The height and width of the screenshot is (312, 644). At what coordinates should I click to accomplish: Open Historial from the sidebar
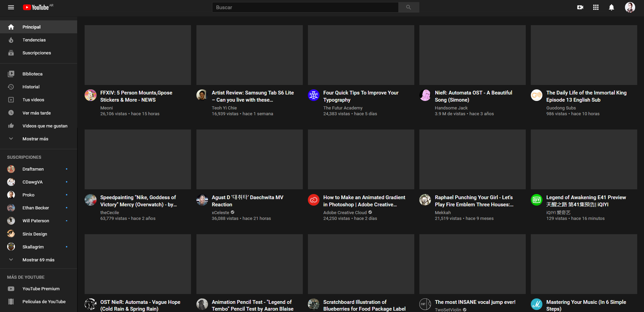click(x=38, y=87)
